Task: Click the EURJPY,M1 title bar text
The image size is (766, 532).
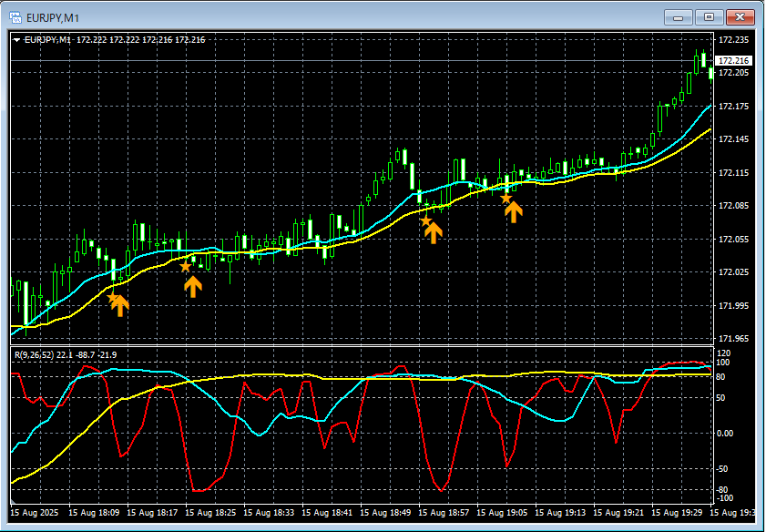Action: [53, 18]
